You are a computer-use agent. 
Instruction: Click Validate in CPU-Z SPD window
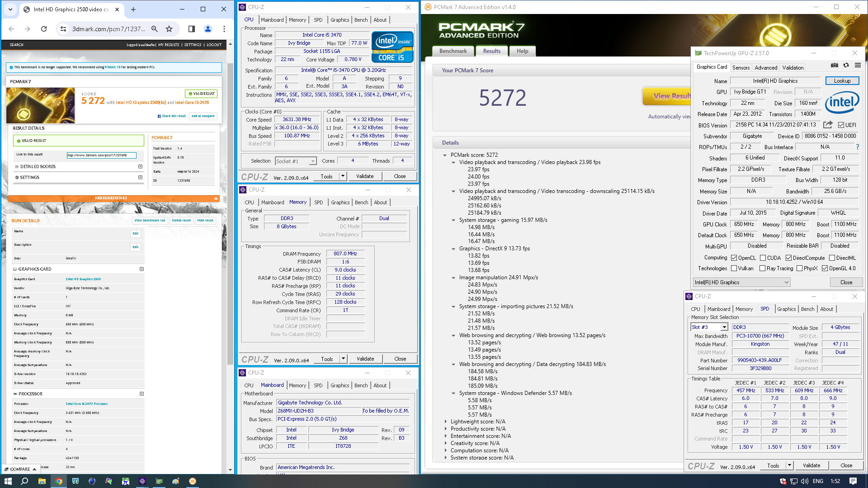811,465
